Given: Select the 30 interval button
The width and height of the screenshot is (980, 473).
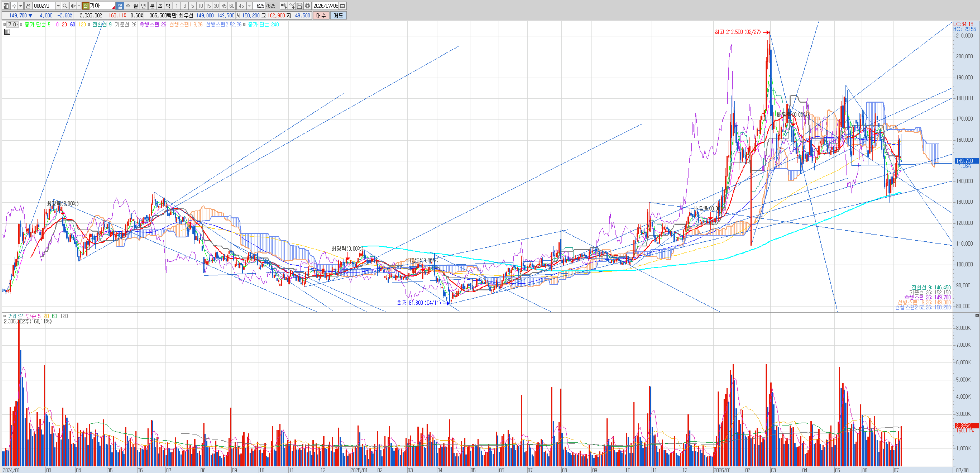Looking at the screenshot, I should (216, 6).
